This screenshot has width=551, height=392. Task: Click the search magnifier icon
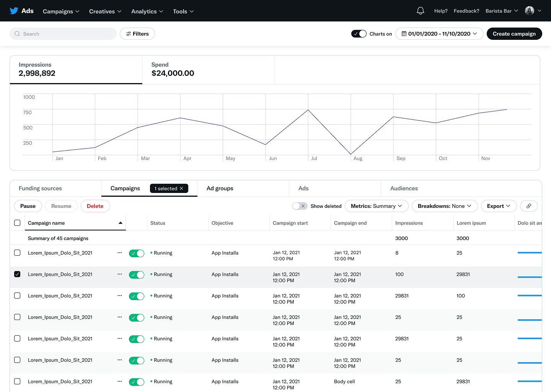[x=17, y=34]
